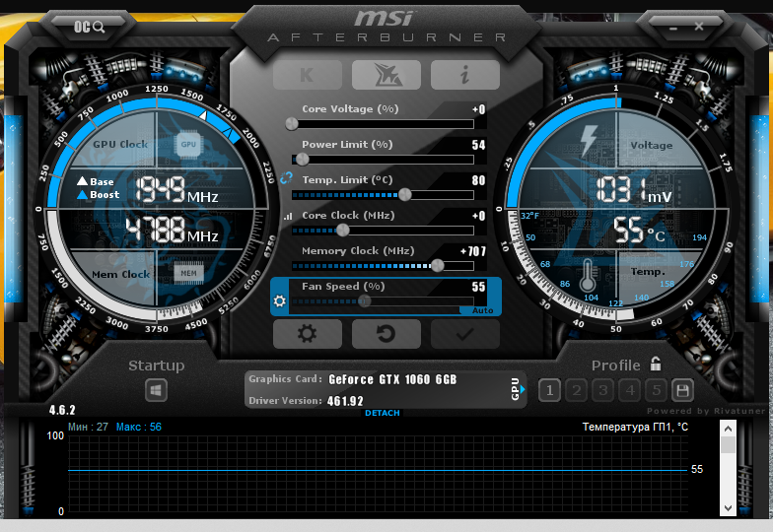
Task: Click the Kombustor K button
Action: [x=308, y=75]
